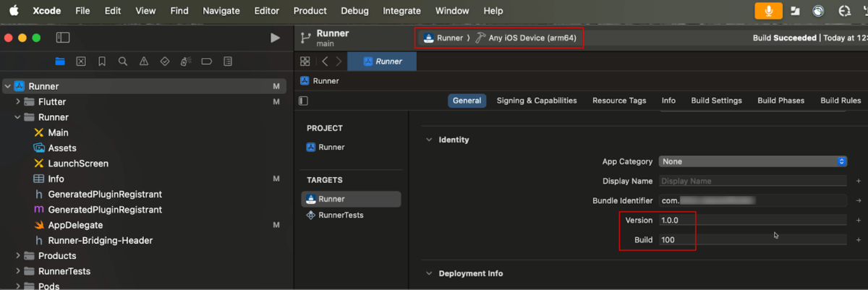The width and height of the screenshot is (868, 290).
Task: Open the App Category dropdown
Action: 753,161
